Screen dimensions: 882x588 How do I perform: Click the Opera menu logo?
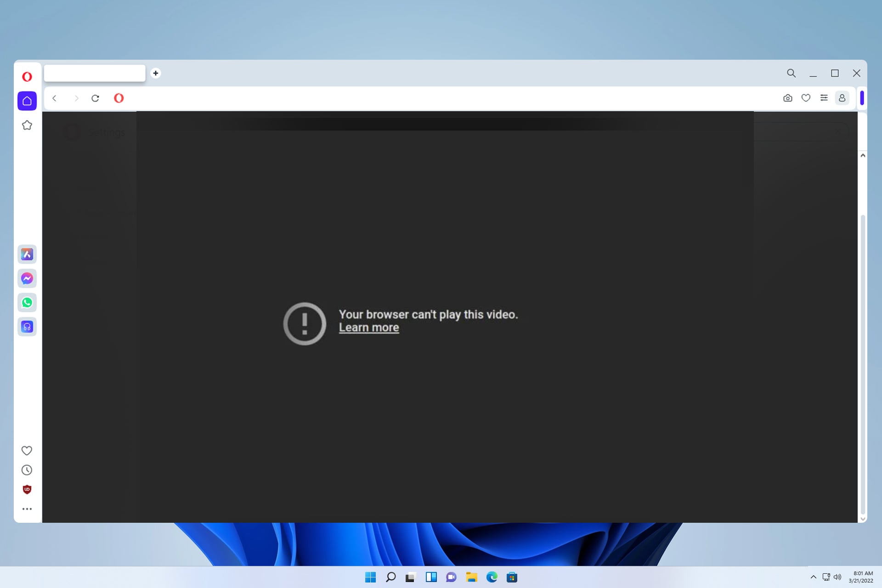[27, 77]
